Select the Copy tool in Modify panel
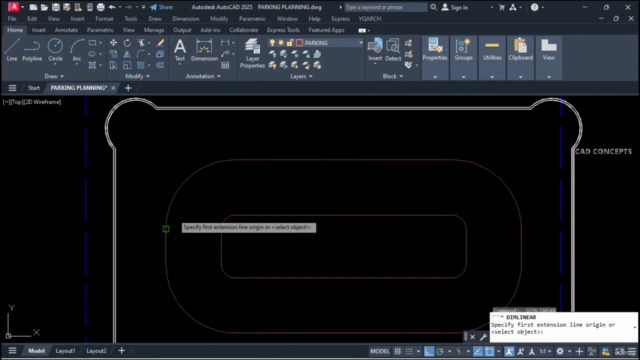Viewport: 640px width, 360px height. (113, 54)
